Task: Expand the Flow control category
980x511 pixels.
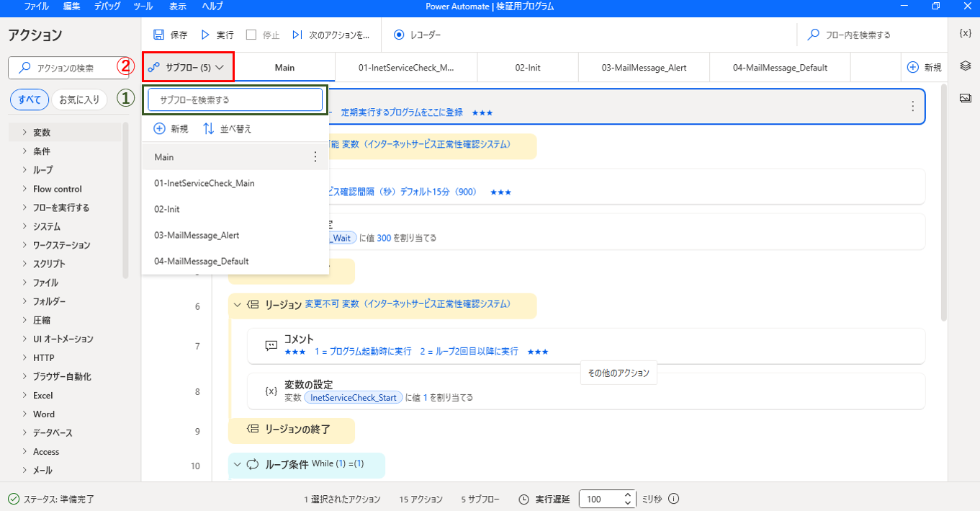Action: click(24, 188)
